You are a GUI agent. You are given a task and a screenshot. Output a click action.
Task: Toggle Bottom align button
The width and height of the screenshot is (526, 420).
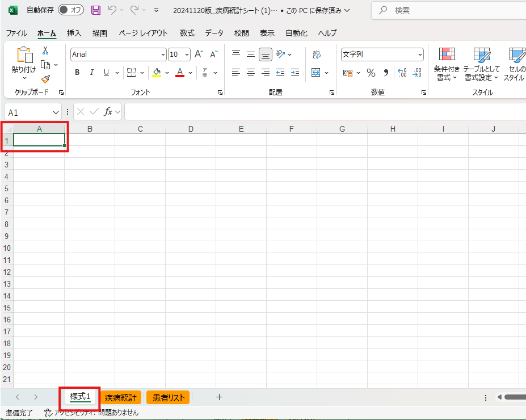pyautogui.click(x=266, y=54)
